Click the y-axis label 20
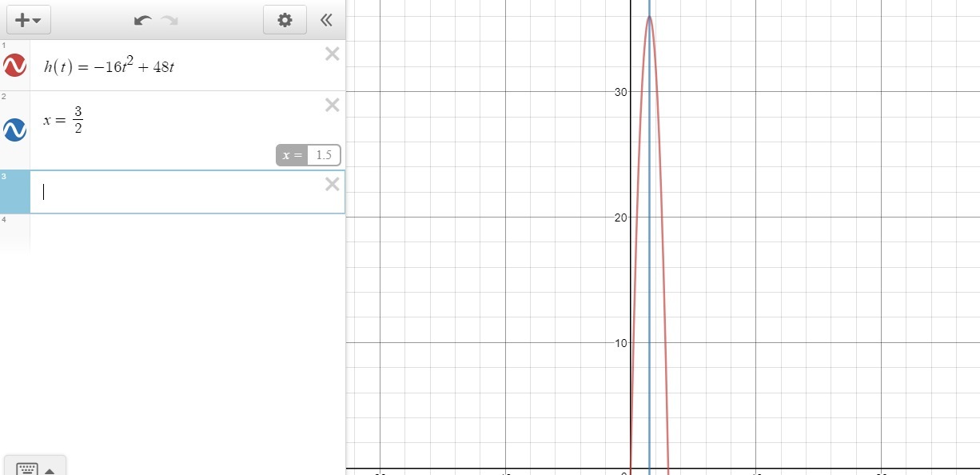The image size is (980, 475). [x=619, y=218]
